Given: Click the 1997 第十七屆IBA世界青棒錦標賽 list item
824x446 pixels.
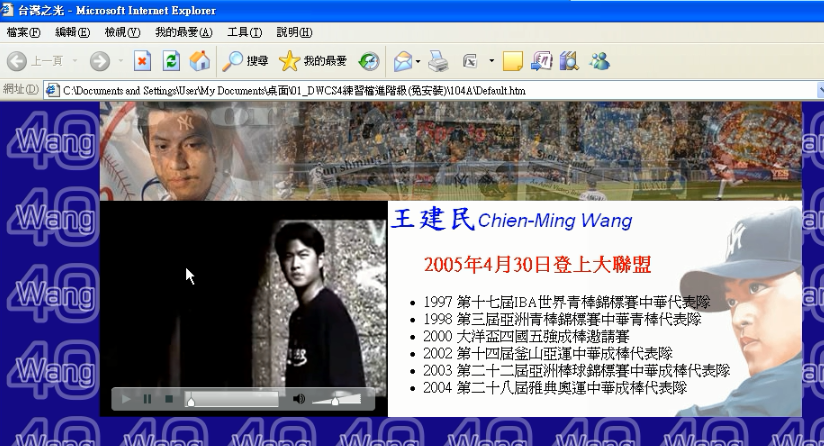Looking at the screenshot, I should pyautogui.click(x=566, y=302).
